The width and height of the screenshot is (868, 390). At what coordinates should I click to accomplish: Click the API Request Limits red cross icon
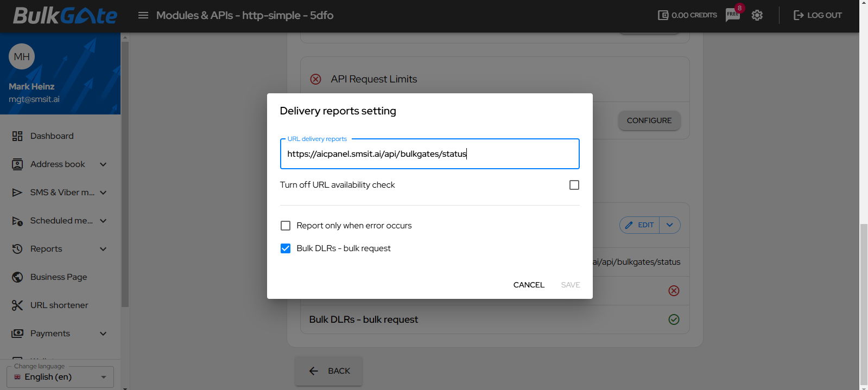[315, 79]
